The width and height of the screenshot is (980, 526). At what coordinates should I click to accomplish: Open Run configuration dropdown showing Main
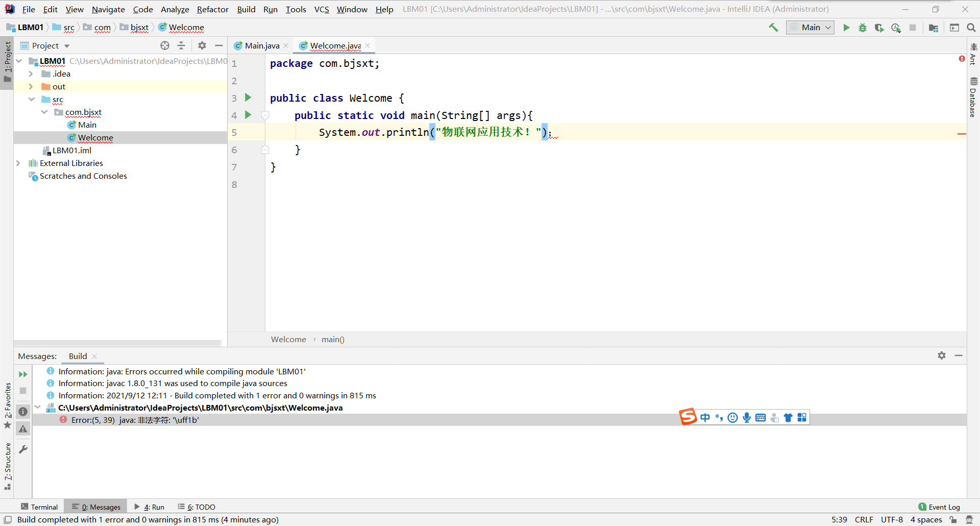point(811,28)
